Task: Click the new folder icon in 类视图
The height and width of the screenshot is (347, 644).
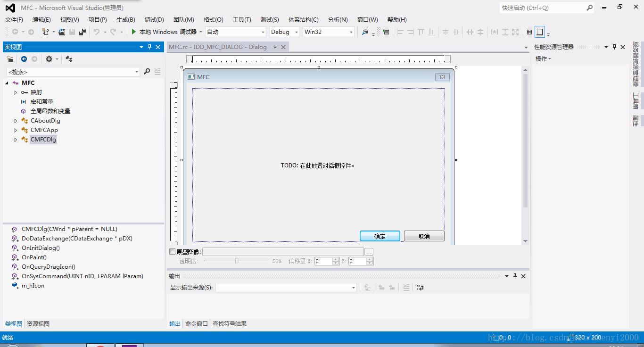Action: (x=10, y=59)
